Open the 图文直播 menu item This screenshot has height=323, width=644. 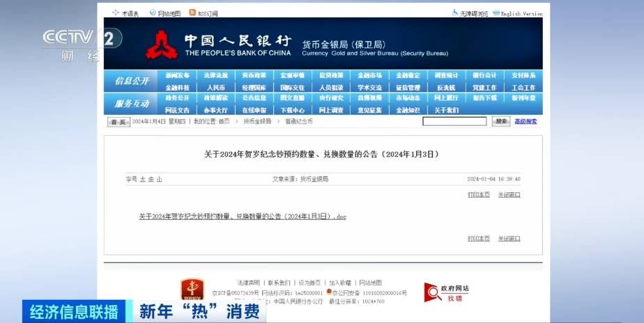tap(293, 98)
